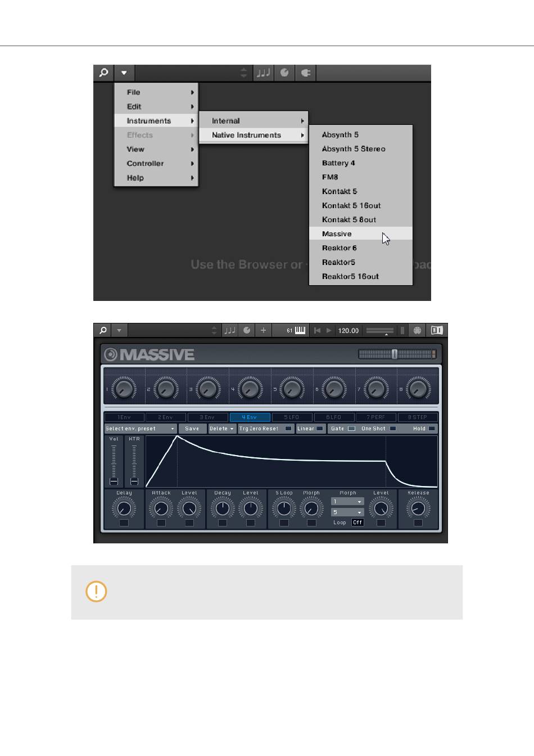The height and width of the screenshot is (756, 534).
Task: Open the Select env. preset dropdown
Action: coord(141,429)
